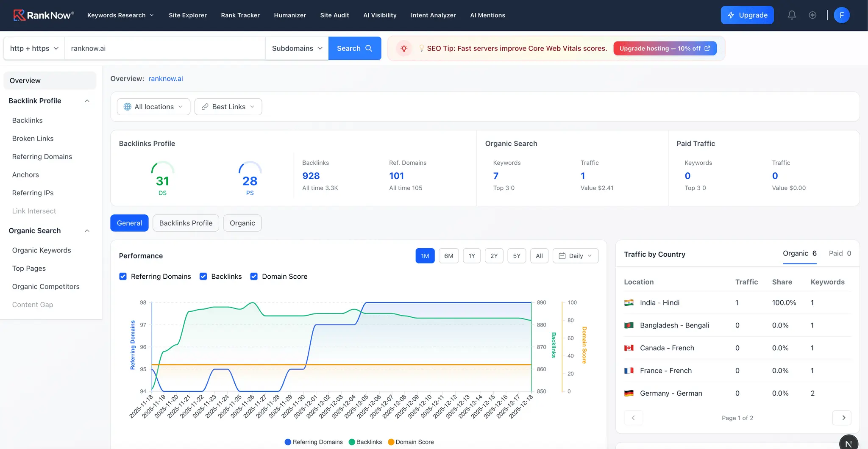Open the round N chat widget
Viewport: 868px width, 449px height.
849,443
